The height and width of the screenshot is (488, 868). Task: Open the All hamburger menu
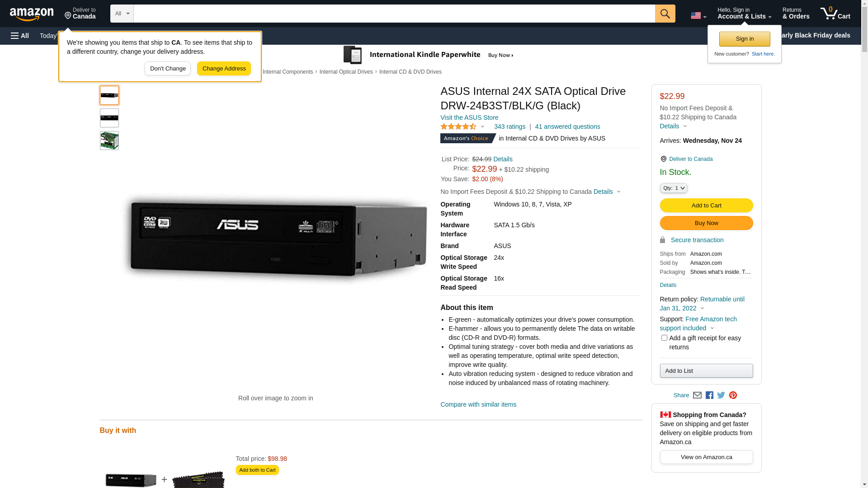point(20,36)
